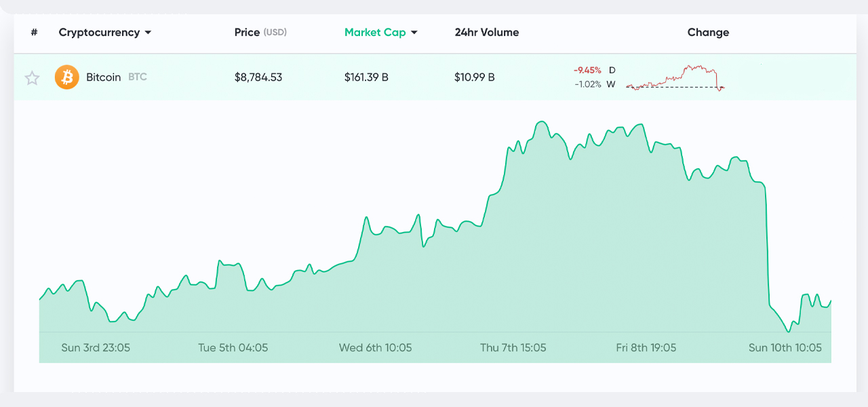
Task: Favorite Bitcoin with the star icon
Action: pyautogui.click(x=32, y=78)
